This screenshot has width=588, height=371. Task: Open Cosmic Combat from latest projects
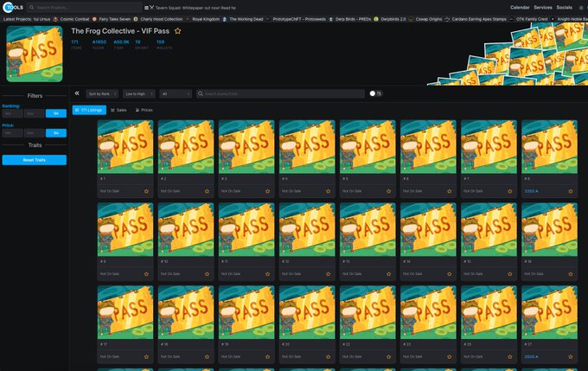click(74, 19)
